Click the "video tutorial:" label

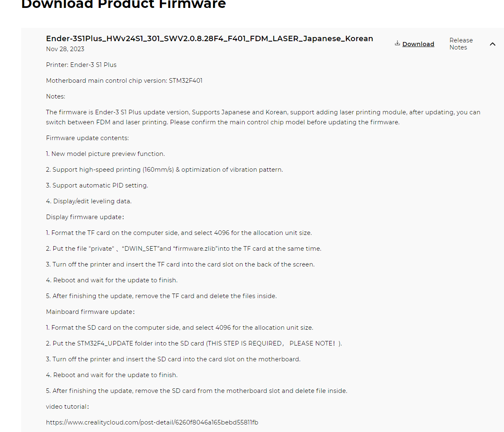[67, 407]
